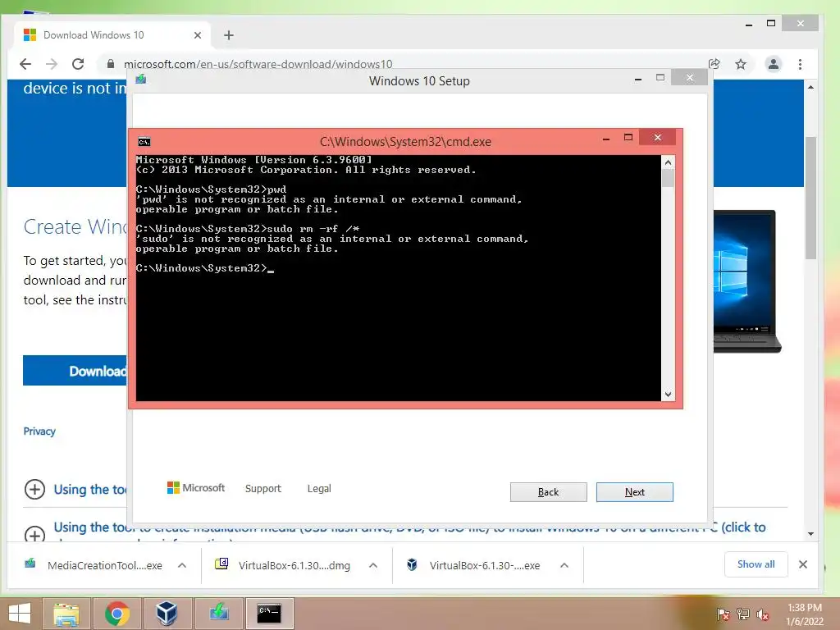Image resolution: width=840 pixels, height=630 pixels.
Task: Close the Windows 10 Setup window
Action: click(x=689, y=78)
